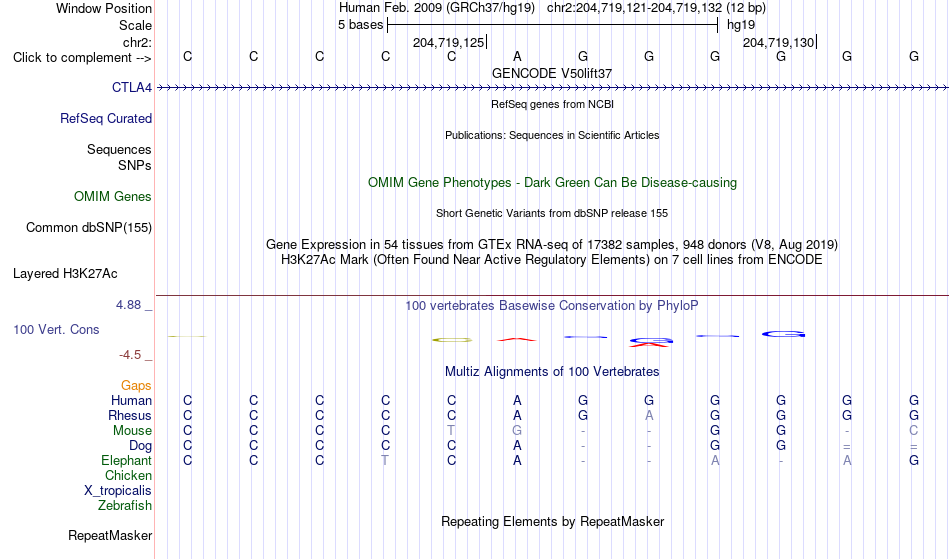The width and height of the screenshot is (950, 559).
Task: Click 'Repeating Elements by RepeatMasker' title
Action: pyautogui.click(x=553, y=522)
